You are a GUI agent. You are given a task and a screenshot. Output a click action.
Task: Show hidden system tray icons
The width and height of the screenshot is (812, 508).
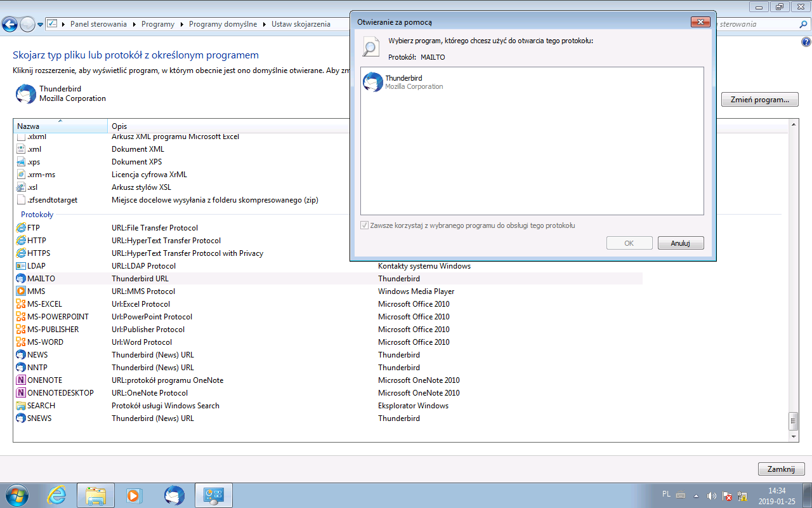696,495
